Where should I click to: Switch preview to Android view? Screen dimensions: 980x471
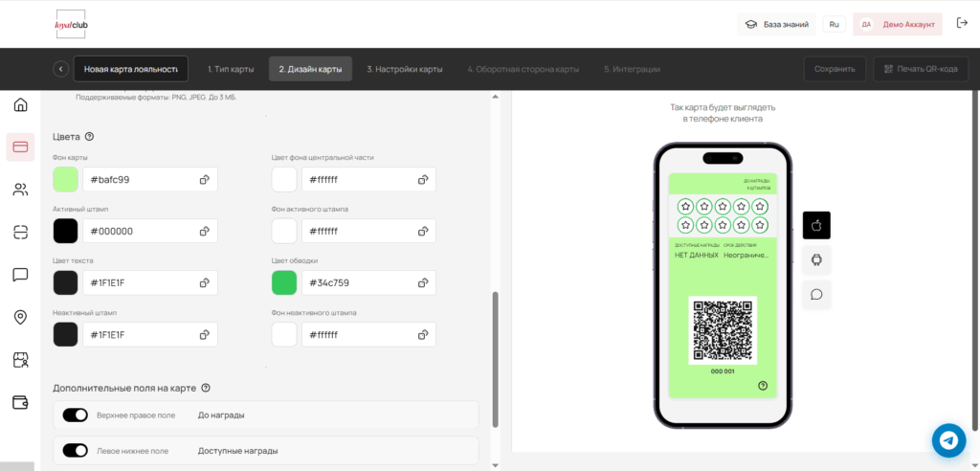pyautogui.click(x=816, y=259)
